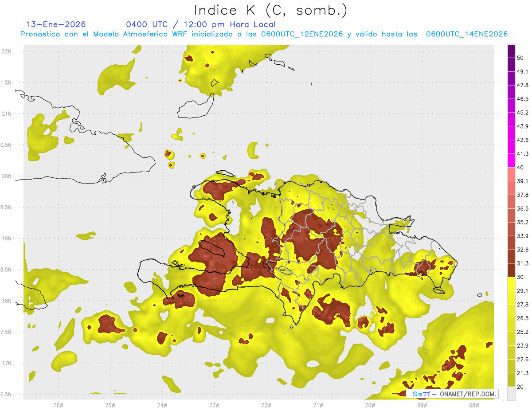532x411 pixels.
Task: Click the legend value "30"
Action: (x=520, y=277)
